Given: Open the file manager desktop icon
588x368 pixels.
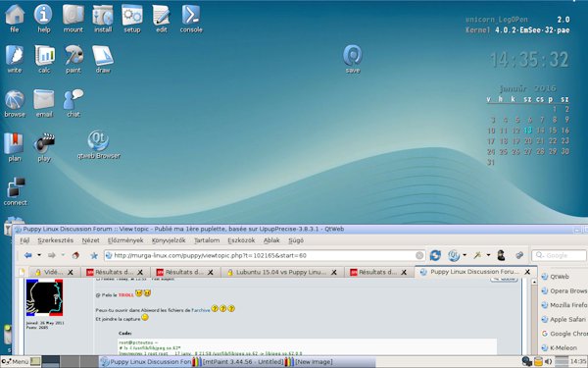Looking at the screenshot, I should coord(15,19).
